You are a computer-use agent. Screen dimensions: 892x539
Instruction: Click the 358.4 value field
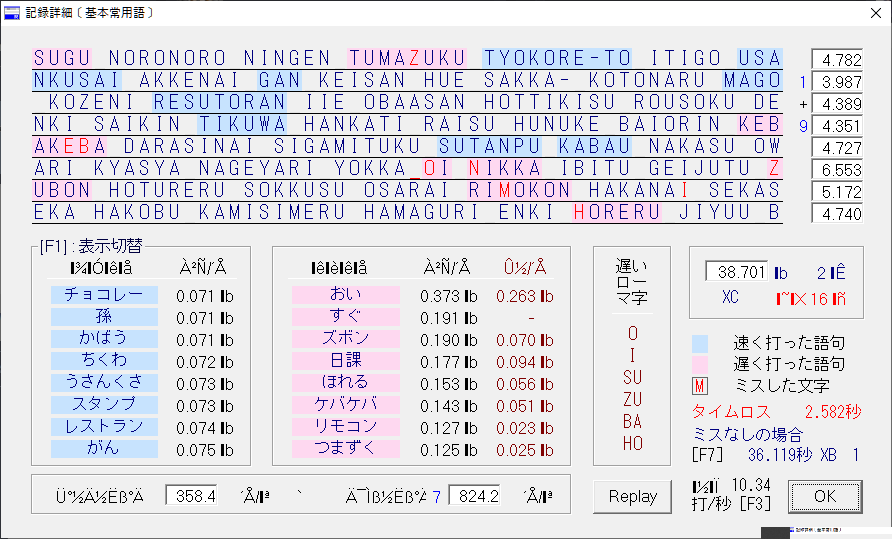coord(192,496)
